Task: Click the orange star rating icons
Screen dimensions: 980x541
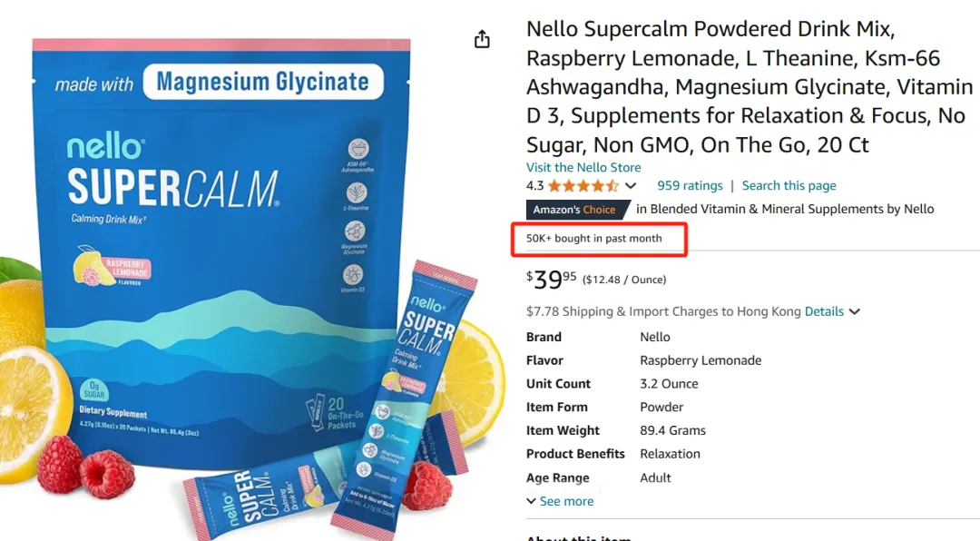Action: 583,186
